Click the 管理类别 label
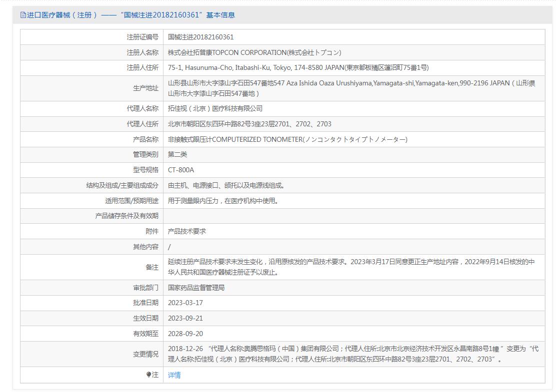Viewport: 556px width, 392px height. pos(145,154)
